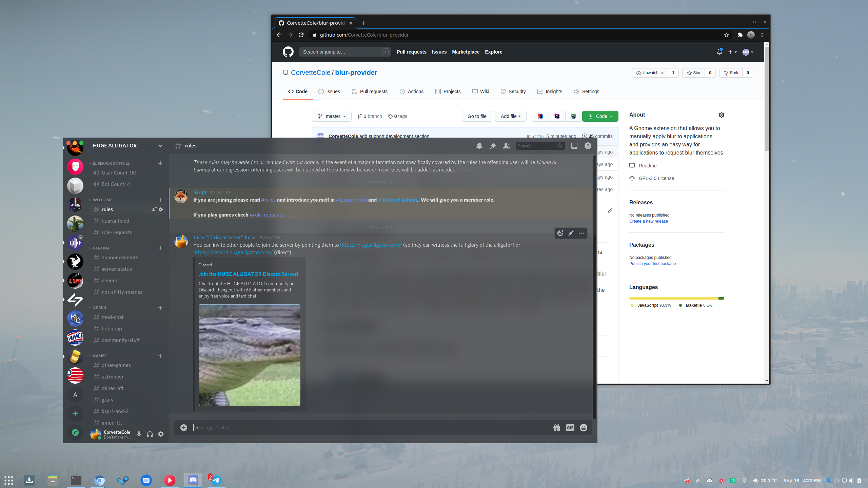Click the notification bell in Discord header

click(479, 146)
